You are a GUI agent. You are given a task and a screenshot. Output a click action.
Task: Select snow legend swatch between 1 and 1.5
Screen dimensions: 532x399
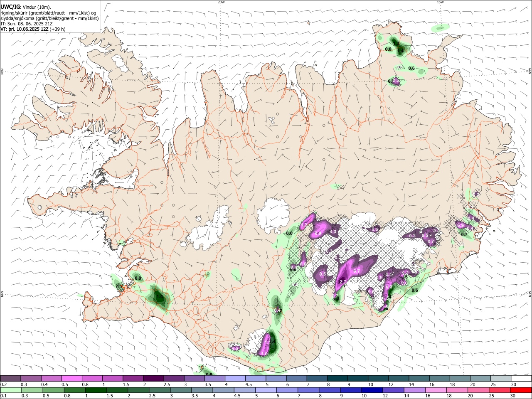pyautogui.click(x=113, y=378)
